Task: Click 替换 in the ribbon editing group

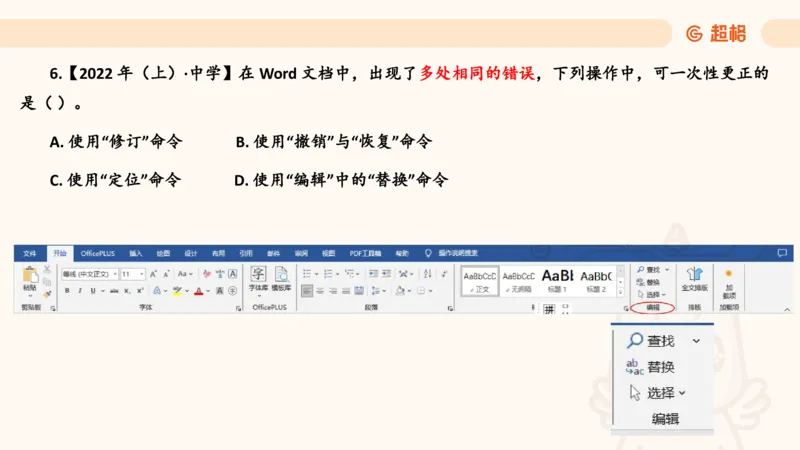Action: [648, 282]
